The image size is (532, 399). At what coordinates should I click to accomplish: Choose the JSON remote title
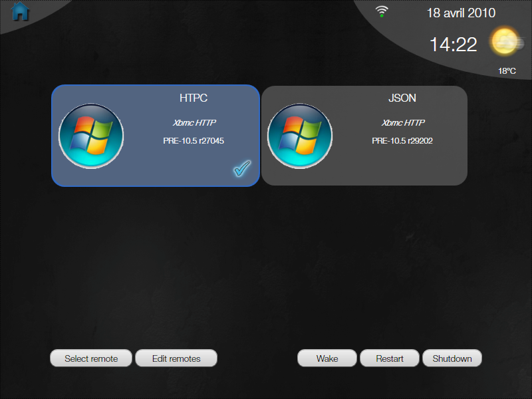point(402,98)
